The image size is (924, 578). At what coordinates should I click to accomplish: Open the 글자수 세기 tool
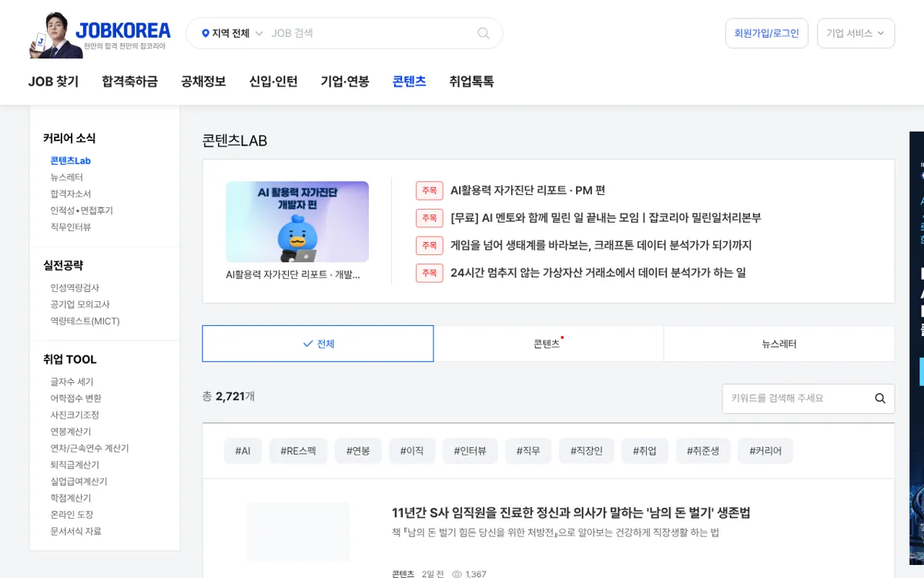[72, 381]
